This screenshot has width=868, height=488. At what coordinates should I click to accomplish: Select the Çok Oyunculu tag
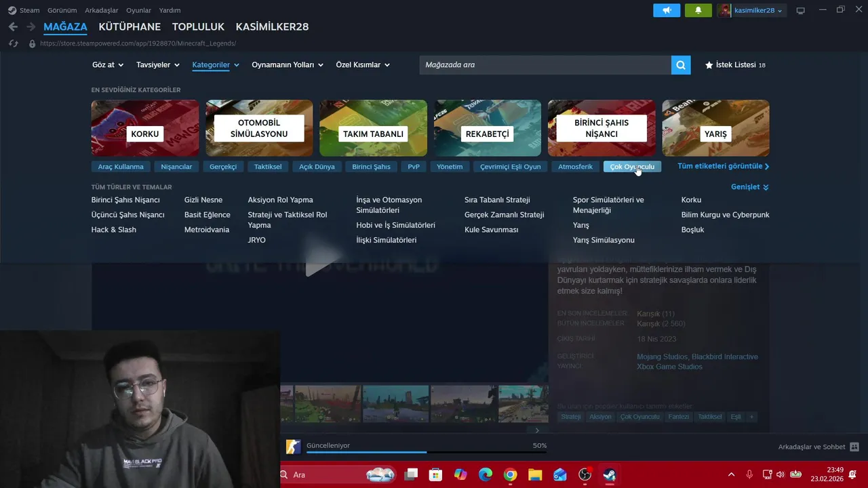point(632,167)
